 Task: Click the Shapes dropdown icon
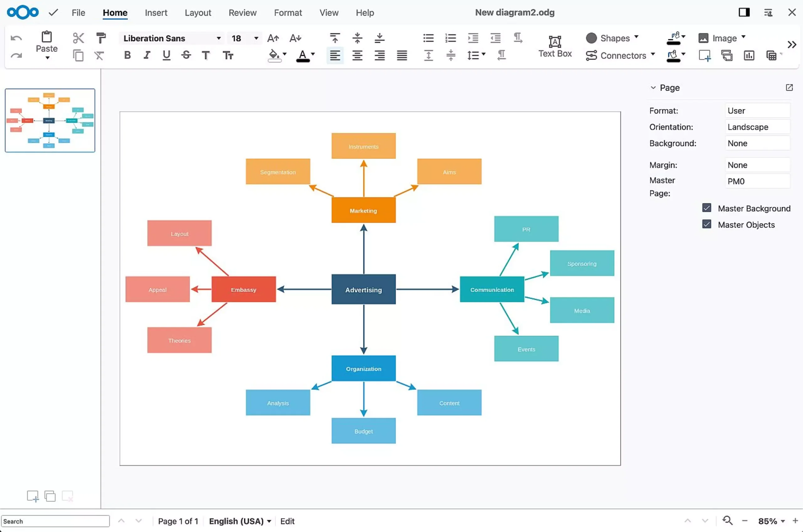coord(637,37)
